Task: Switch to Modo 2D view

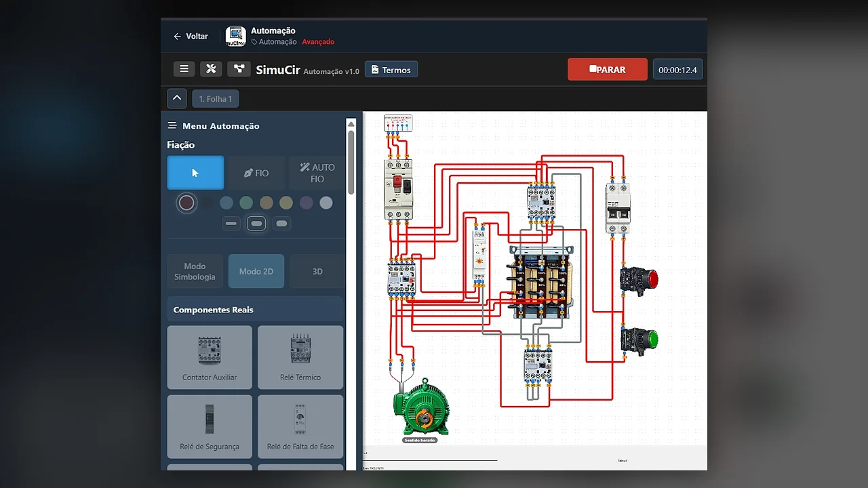Action: coord(256,271)
